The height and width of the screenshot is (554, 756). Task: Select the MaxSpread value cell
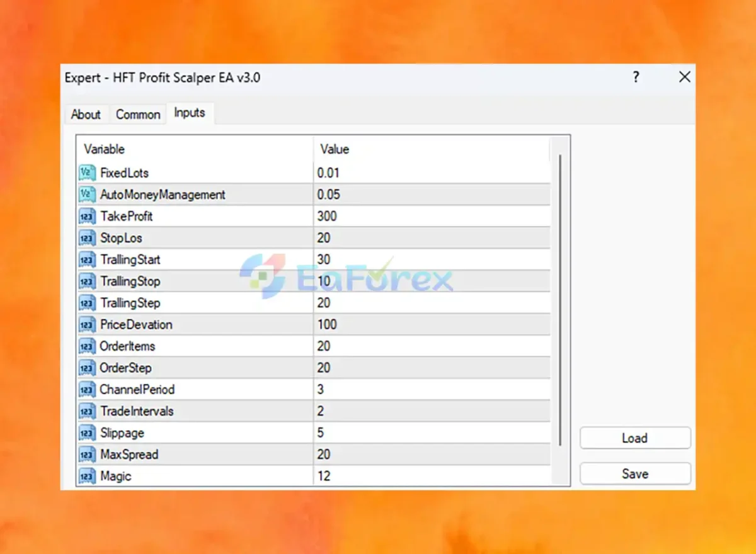point(432,455)
